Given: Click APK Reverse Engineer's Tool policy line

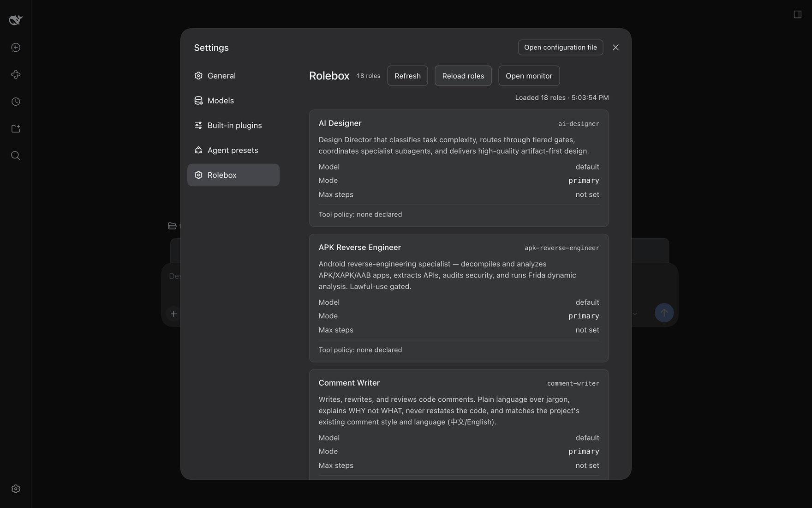Looking at the screenshot, I should point(360,350).
